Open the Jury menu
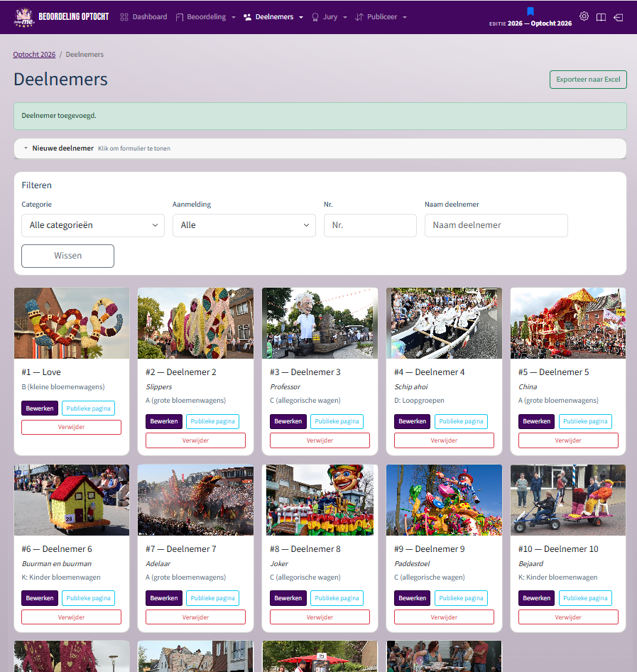 click(330, 17)
